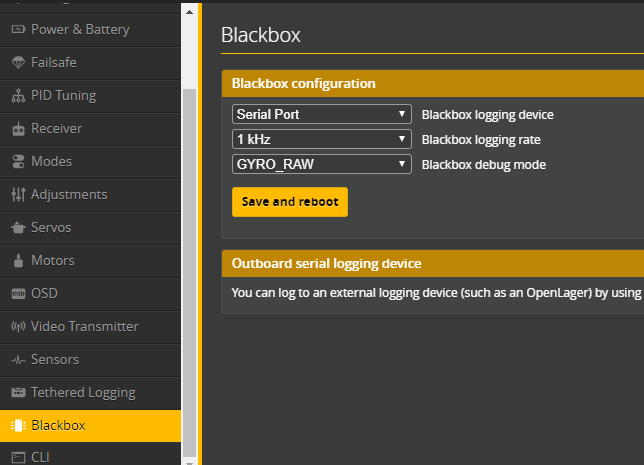Screen dimensions: 644x465
Task: Click the OSD icon
Action: pos(18,293)
